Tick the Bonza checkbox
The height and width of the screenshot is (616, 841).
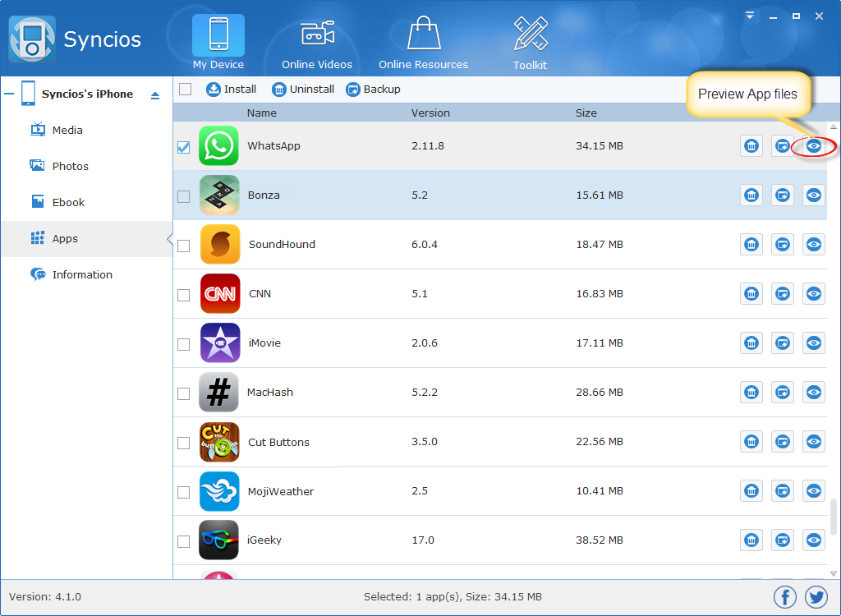coord(183,196)
